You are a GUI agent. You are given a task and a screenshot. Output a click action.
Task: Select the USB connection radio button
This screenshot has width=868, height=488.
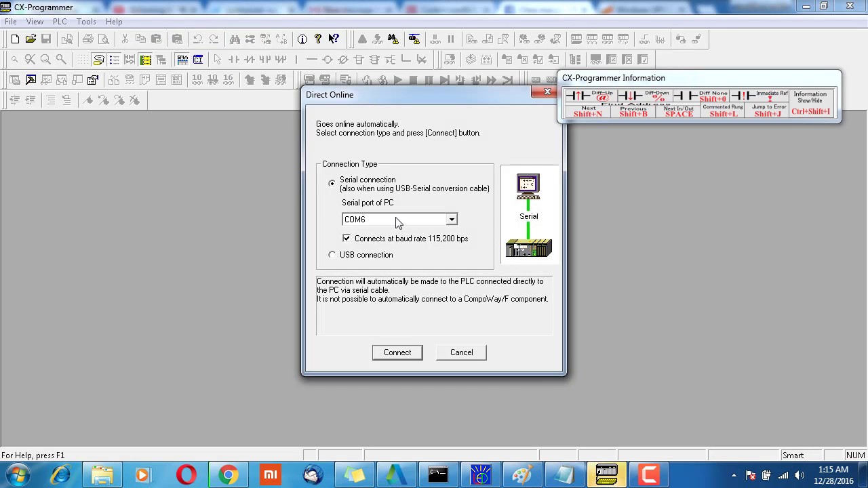[x=332, y=255]
